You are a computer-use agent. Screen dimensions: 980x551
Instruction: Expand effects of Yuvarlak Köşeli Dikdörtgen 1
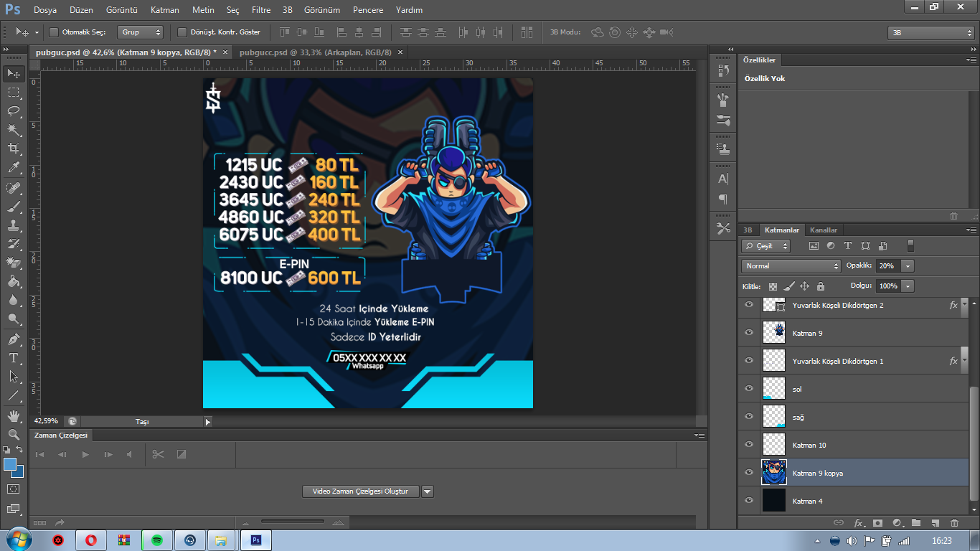963,361
